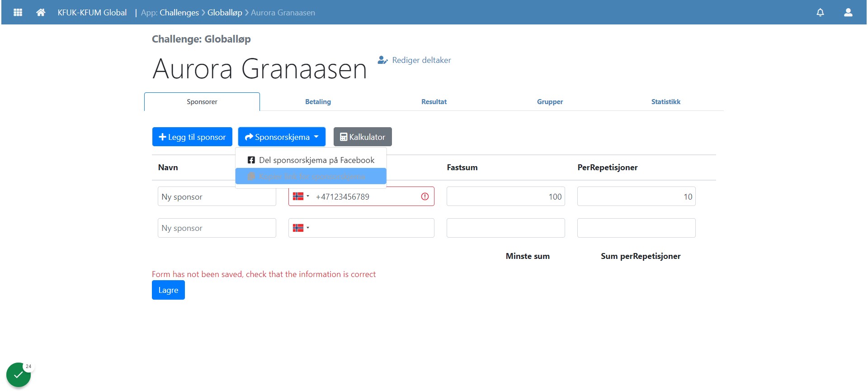Click Fastsum field with value 100
This screenshot has height=392, width=868.
click(506, 196)
